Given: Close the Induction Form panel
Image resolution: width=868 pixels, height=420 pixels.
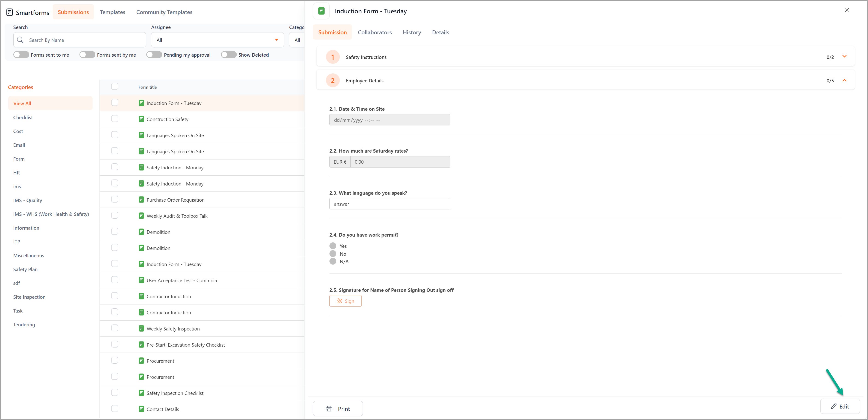Looking at the screenshot, I should (x=846, y=10).
